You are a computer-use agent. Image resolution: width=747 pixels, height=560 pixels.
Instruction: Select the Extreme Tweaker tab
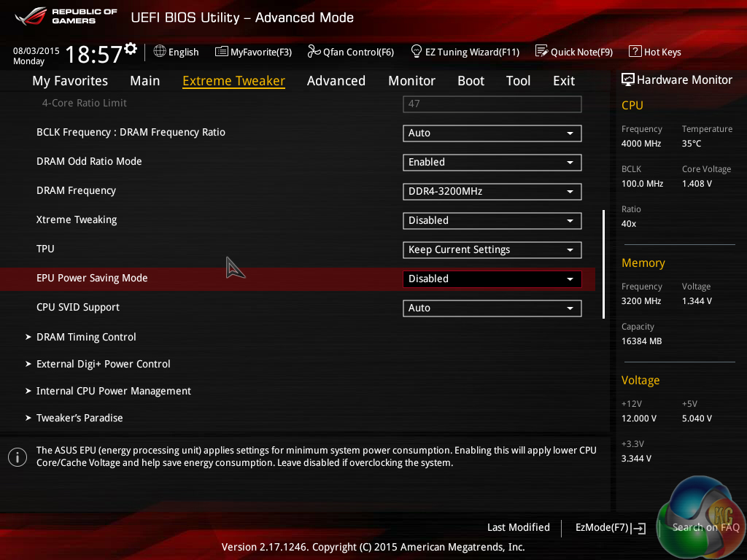[233, 81]
